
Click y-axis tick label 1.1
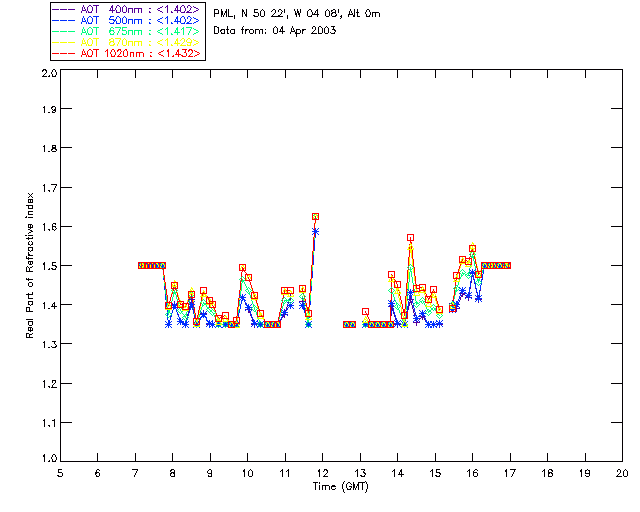tap(49, 423)
